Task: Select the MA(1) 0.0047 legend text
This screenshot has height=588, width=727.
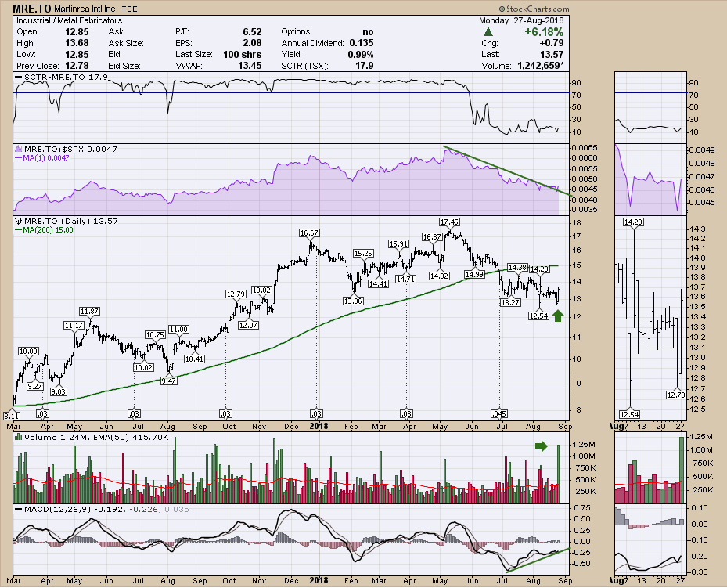Action: tap(46, 158)
